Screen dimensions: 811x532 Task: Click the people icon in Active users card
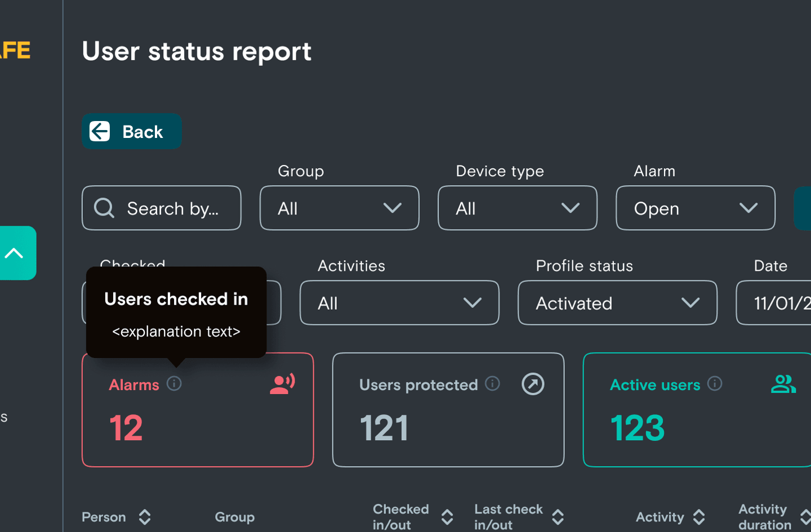(x=783, y=384)
